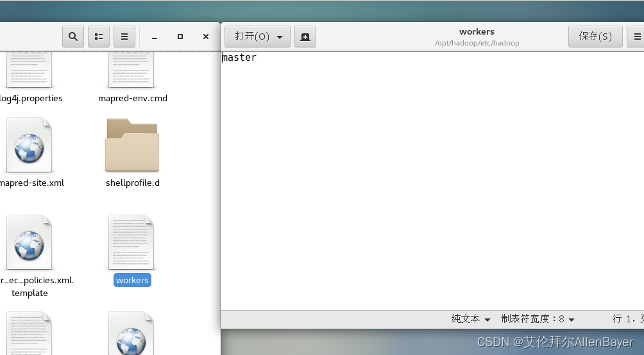The image size is (644, 355).
Task: Select the mapred-site.xml globe icon
Action: pyautogui.click(x=29, y=145)
